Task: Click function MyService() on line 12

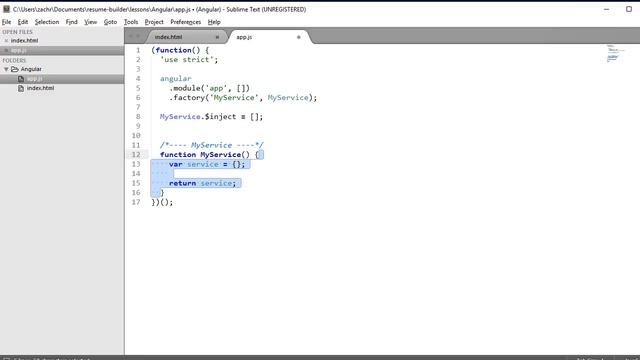Action: click(x=204, y=155)
